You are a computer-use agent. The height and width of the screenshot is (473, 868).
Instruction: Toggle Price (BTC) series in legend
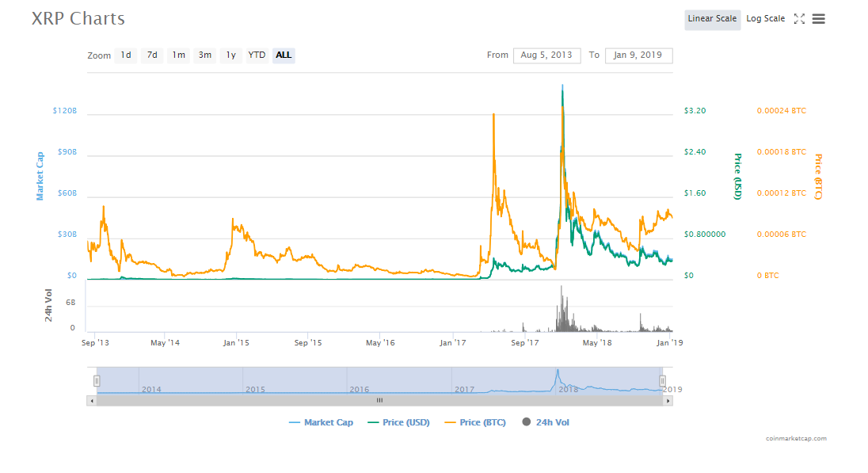click(x=475, y=422)
